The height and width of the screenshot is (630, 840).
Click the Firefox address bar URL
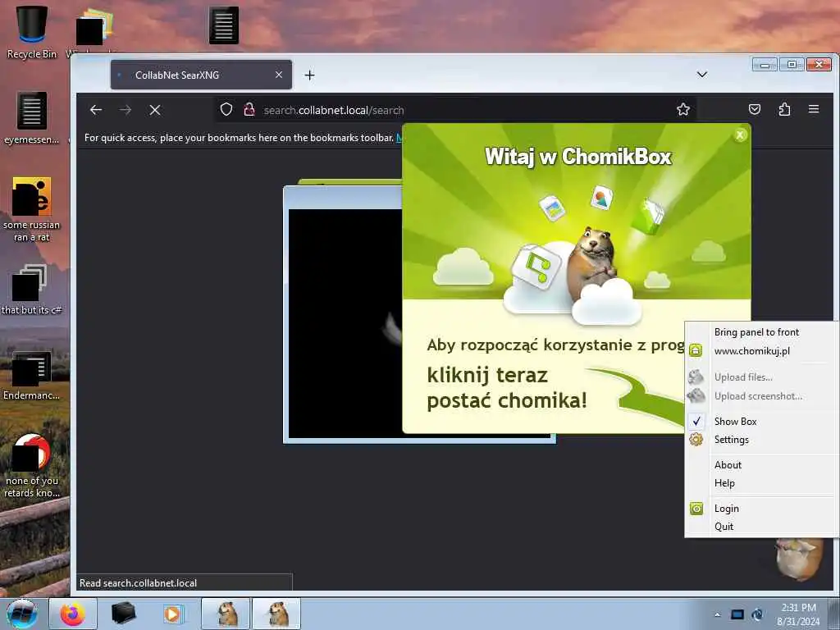[334, 111]
